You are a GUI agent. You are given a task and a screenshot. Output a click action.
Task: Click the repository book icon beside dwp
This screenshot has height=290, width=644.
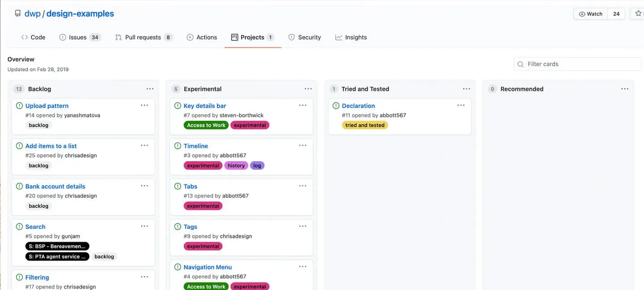tap(18, 13)
